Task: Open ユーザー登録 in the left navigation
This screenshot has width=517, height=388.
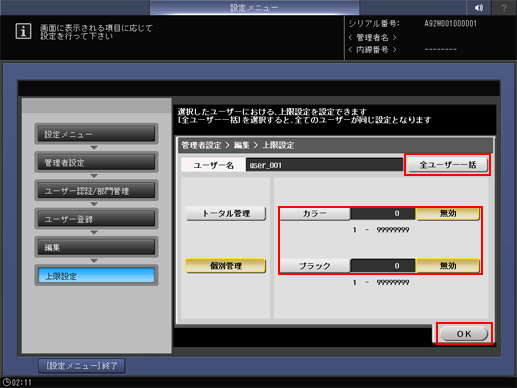Action: click(96, 219)
